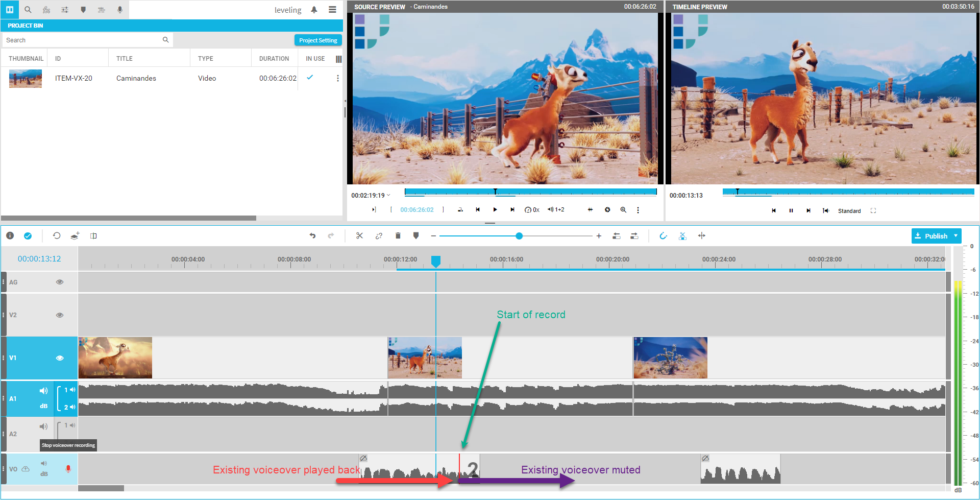Delete selection with the trash icon

(398, 236)
